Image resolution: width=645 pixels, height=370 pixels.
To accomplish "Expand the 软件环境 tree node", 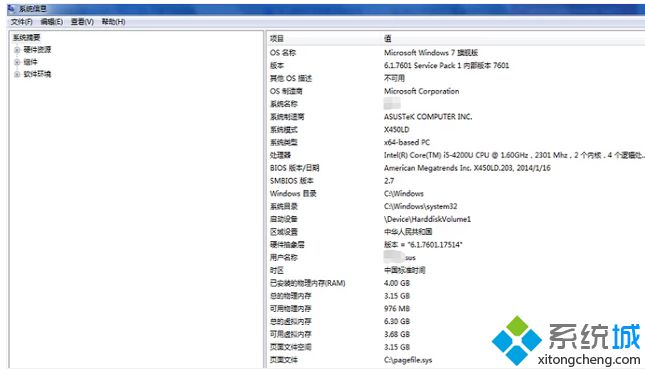I will [x=17, y=74].
